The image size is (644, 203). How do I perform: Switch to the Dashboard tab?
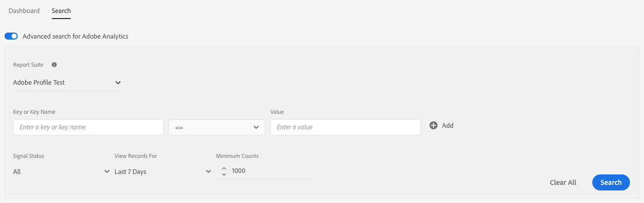coord(24,11)
